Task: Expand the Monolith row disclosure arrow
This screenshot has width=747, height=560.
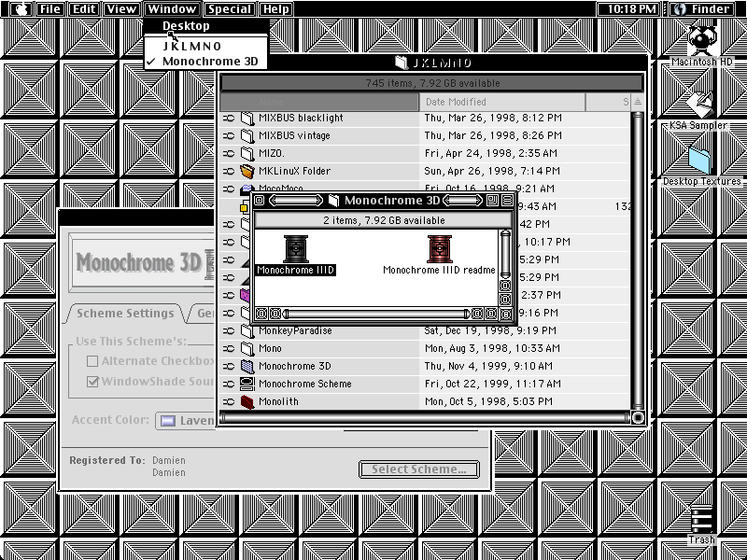Action: [x=229, y=402]
